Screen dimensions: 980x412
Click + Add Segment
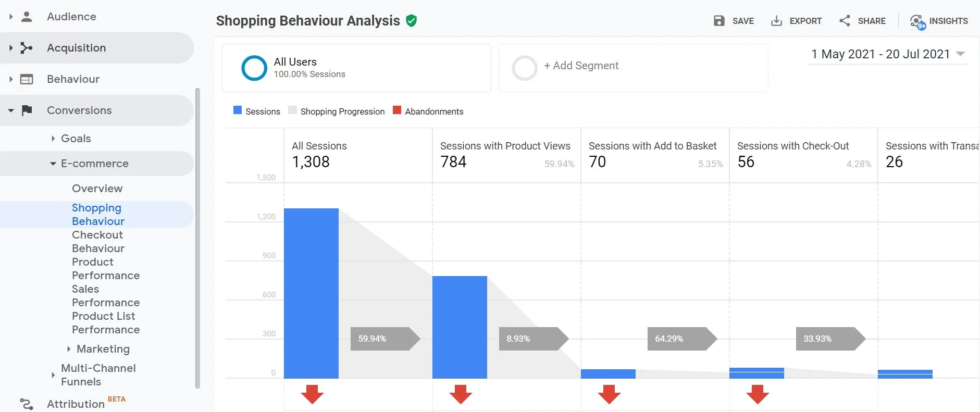(580, 66)
